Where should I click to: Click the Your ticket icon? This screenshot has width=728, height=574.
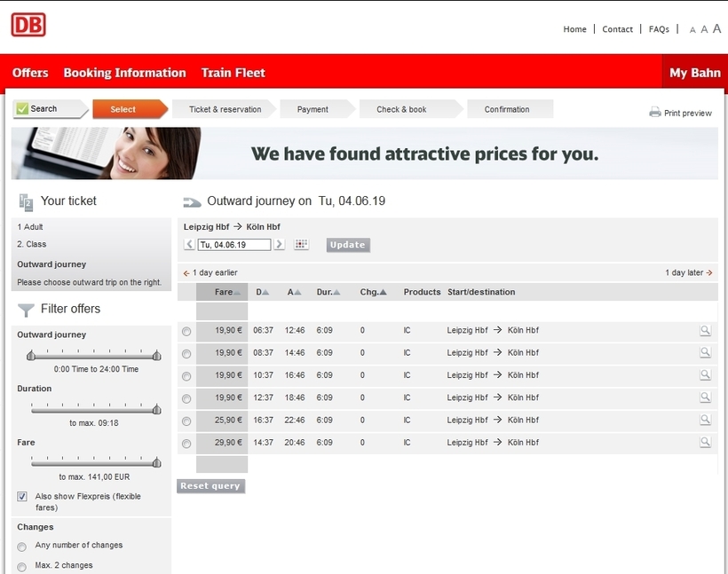pyautogui.click(x=26, y=203)
